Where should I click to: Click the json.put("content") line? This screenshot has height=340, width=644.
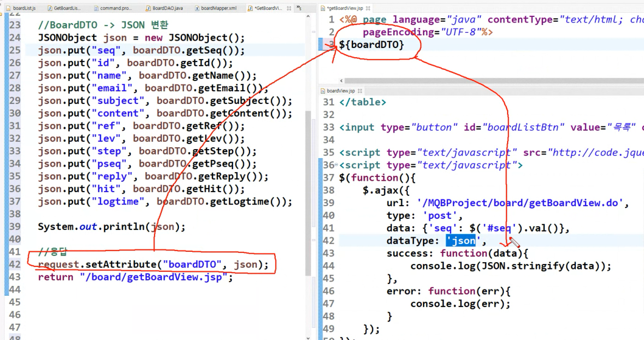(165, 113)
